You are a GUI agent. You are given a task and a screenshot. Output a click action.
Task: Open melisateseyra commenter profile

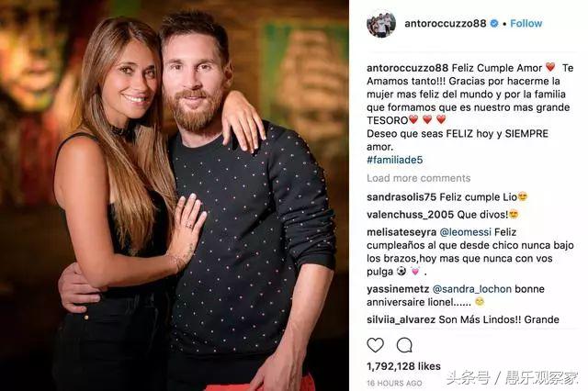coord(401,232)
